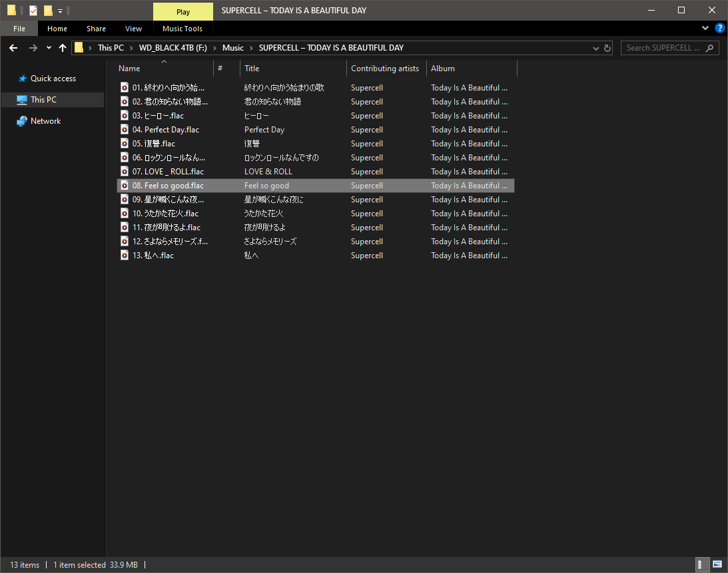
Task: Select file name 04. Perfect Day.flac
Action: pyautogui.click(x=166, y=130)
